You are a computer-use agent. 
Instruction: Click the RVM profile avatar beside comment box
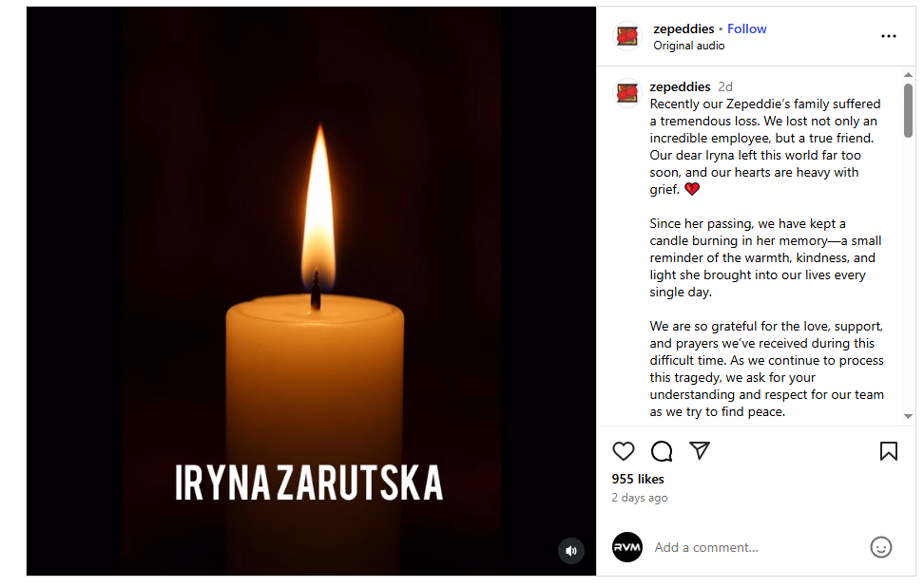627,547
